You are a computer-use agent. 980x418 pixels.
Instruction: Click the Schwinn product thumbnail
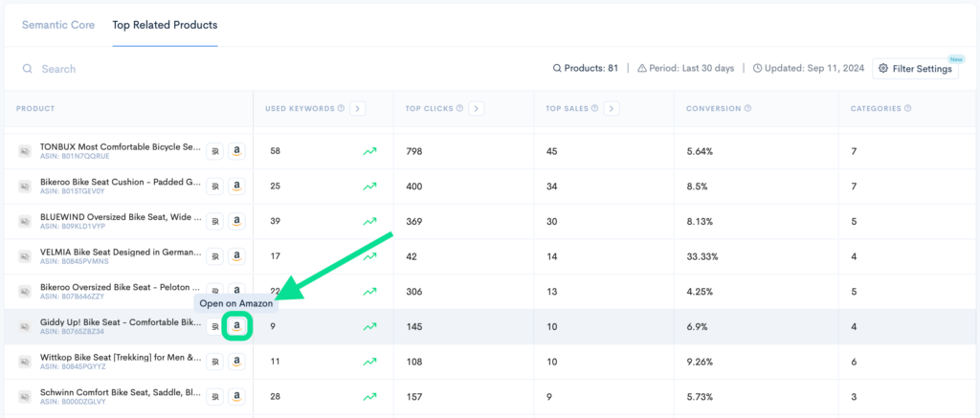[x=25, y=395]
